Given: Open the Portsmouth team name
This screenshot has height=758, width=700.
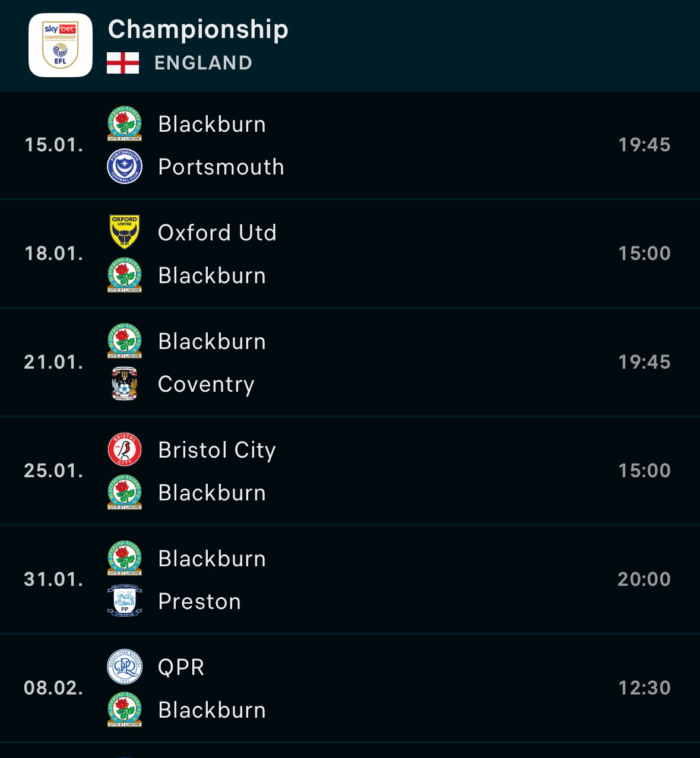Looking at the screenshot, I should (x=221, y=167).
